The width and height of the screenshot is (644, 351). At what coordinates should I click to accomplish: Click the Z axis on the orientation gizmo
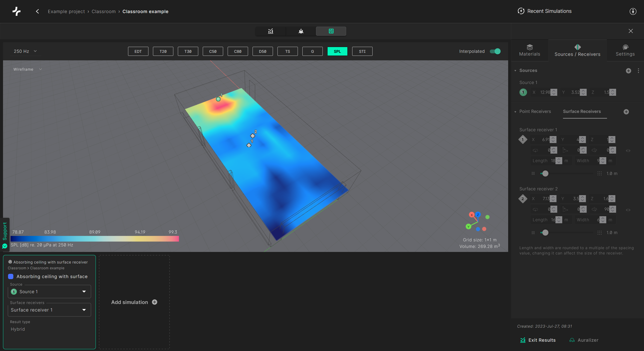point(478,214)
